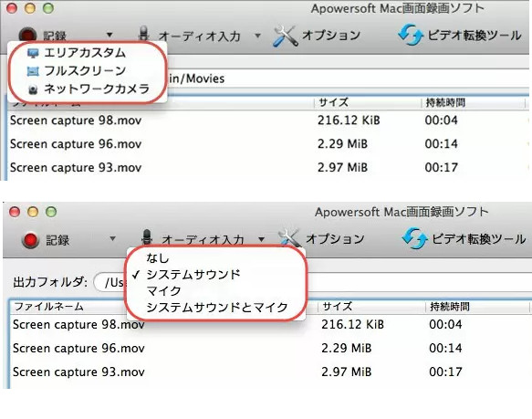Image resolution: width=532 pixels, height=419 pixels.
Task: Expand the 記録 dropdown arrow in lower window
Action: pos(112,238)
